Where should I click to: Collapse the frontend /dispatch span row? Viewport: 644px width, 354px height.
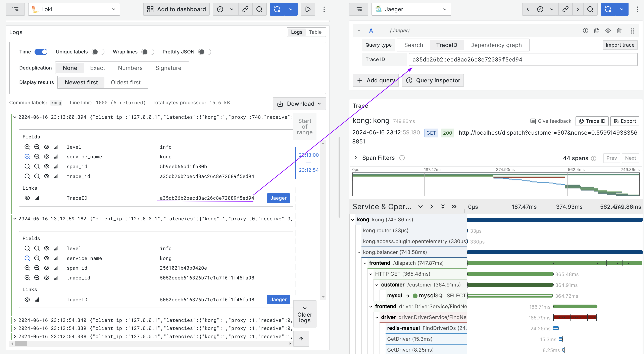coord(365,263)
